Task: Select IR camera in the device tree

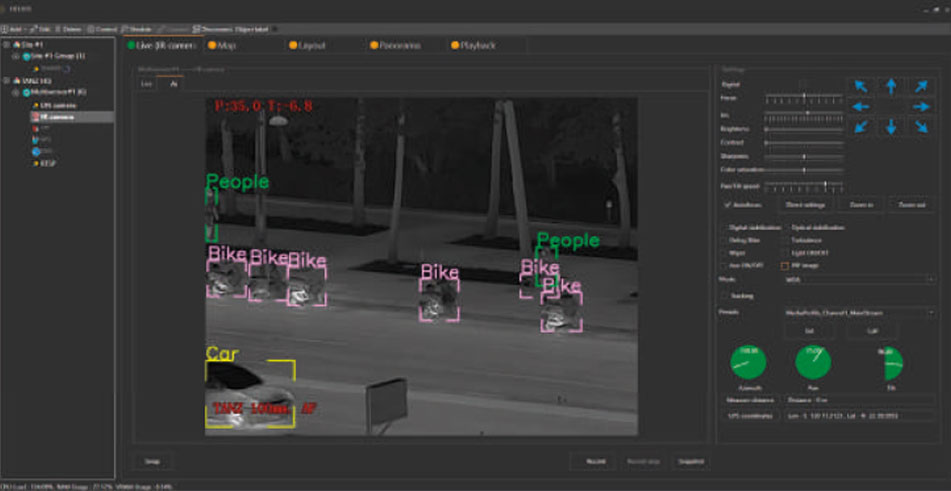Action: [x=72, y=117]
